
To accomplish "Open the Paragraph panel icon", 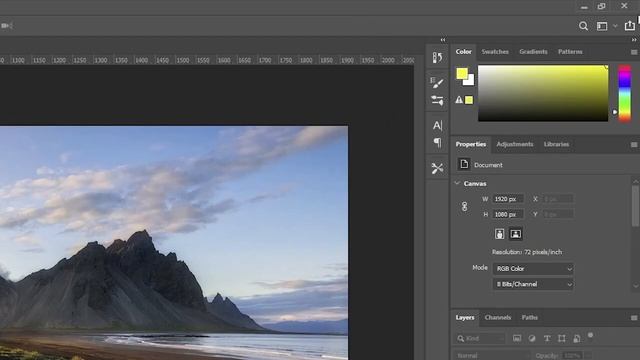I will coord(437,142).
